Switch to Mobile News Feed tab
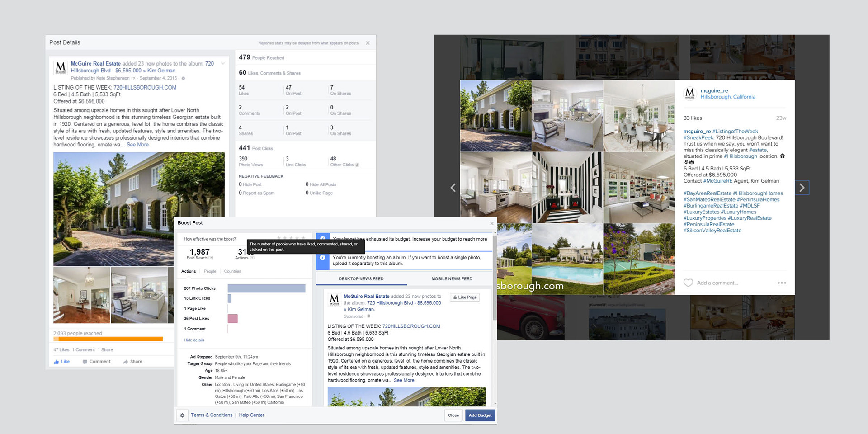Screen dimensions: 868x434 pyautogui.click(x=452, y=279)
